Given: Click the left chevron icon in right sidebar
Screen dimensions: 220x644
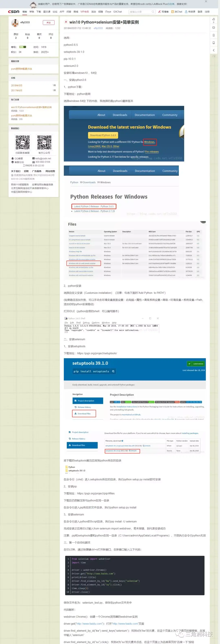Looking at the screenshot, I should point(213,50).
